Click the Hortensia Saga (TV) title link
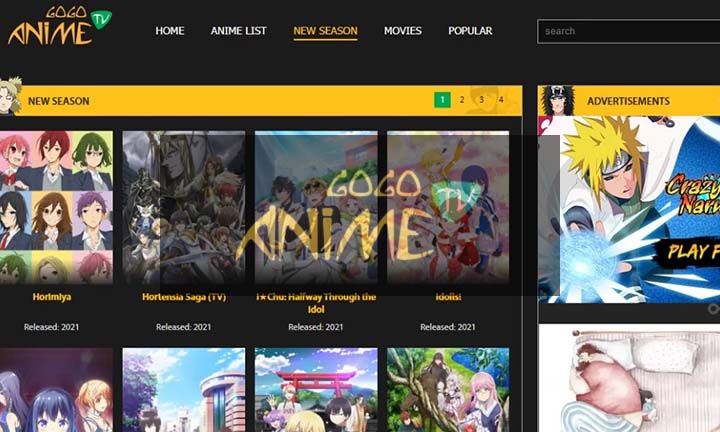 click(x=184, y=297)
